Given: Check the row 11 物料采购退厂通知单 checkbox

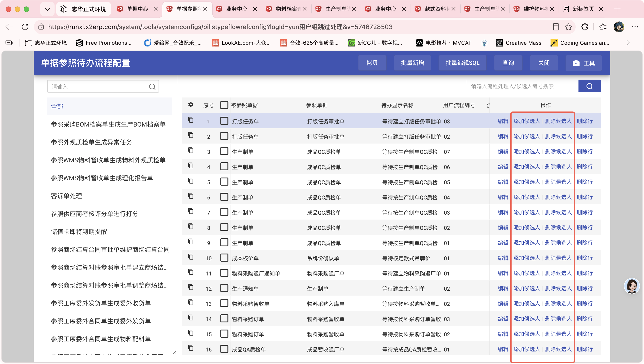Looking at the screenshot, I should [224, 273].
